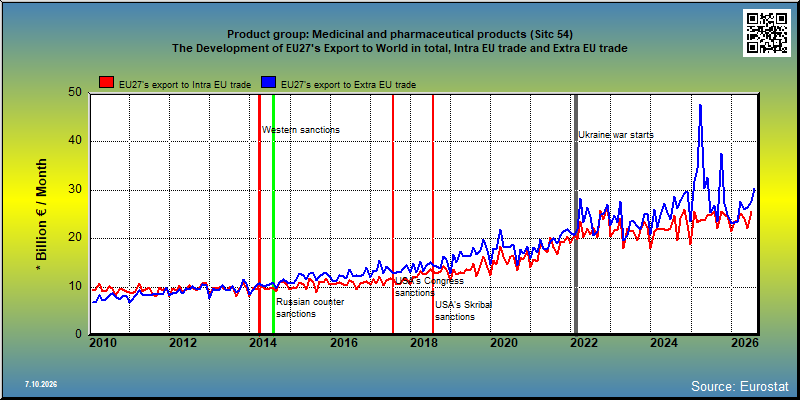Click the x-axis label 2022

tap(583, 343)
